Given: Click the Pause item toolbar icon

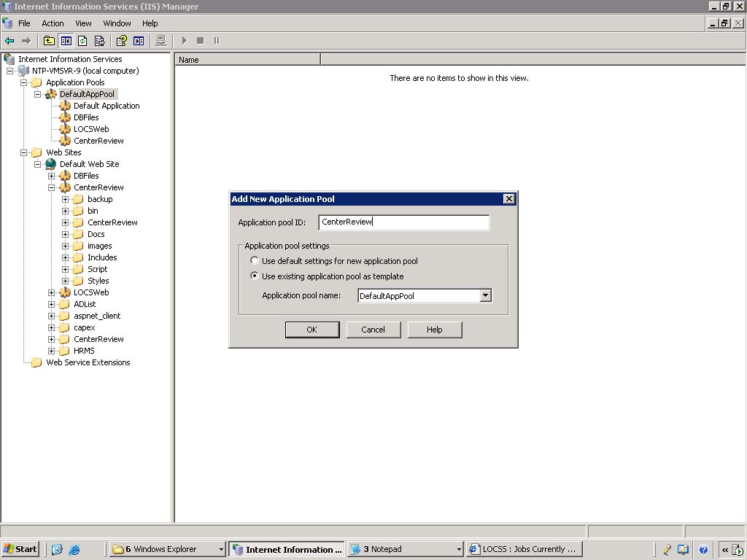Looking at the screenshot, I should (x=216, y=41).
